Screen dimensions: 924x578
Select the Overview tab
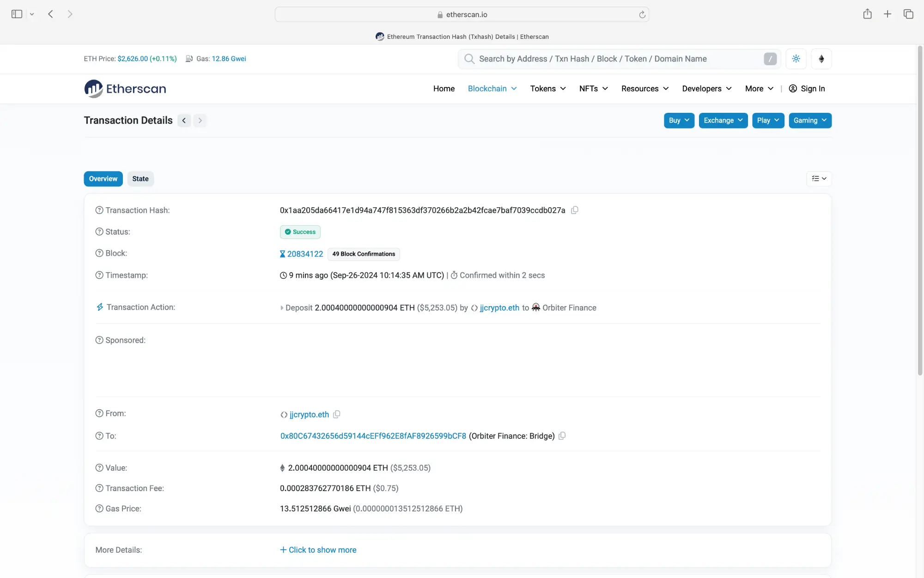click(103, 178)
